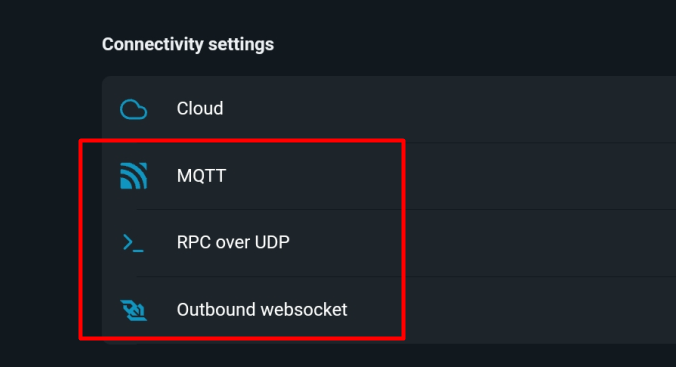Select the Outbound websocket label
This screenshot has width=676, height=367.
[x=262, y=310]
